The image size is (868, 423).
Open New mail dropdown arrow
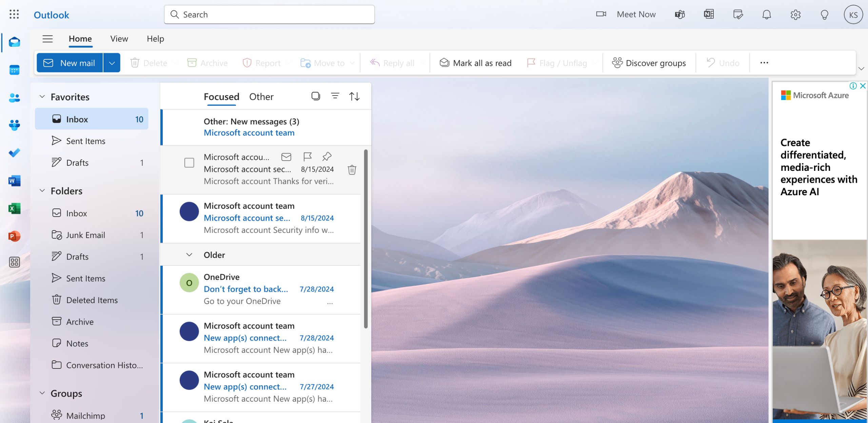pos(112,63)
